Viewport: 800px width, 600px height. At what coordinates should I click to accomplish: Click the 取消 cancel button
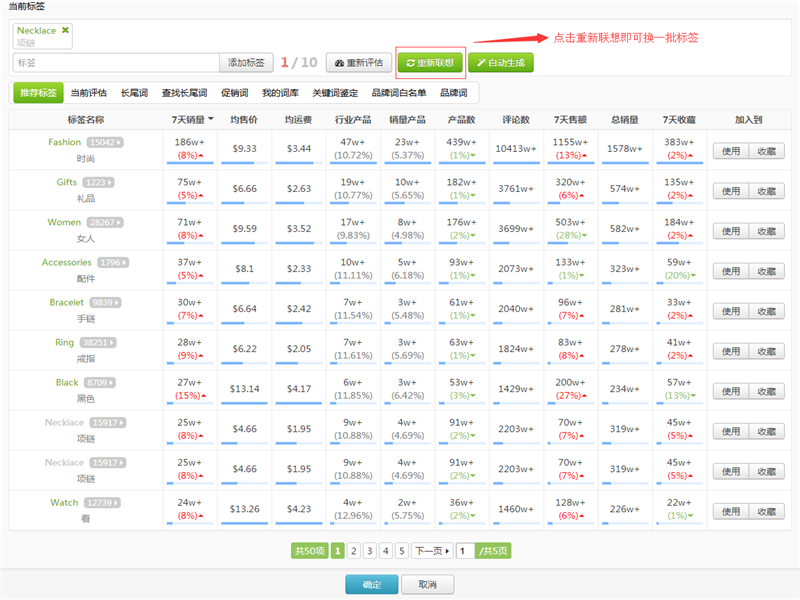(428, 585)
